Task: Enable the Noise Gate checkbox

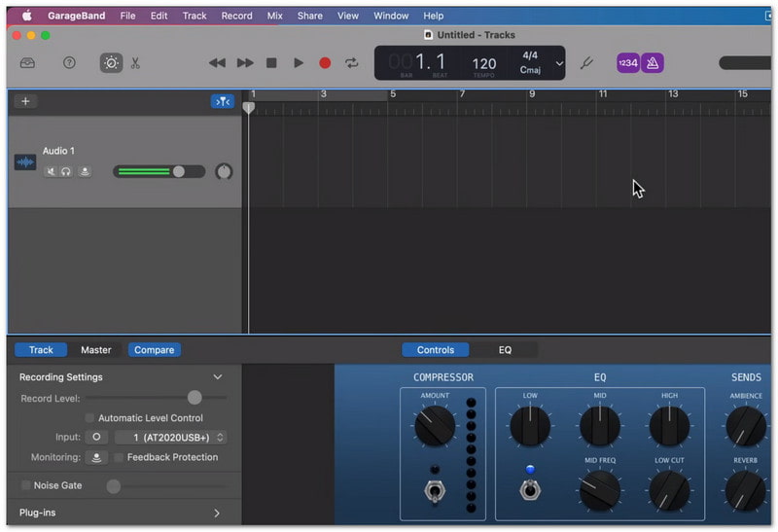Action: [26, 485]
